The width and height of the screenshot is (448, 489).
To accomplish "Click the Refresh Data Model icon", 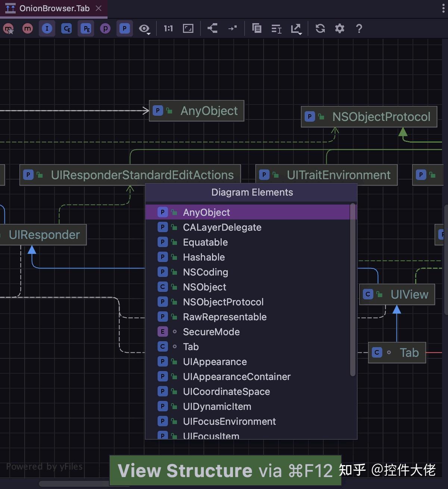I will tap(320, 28).
